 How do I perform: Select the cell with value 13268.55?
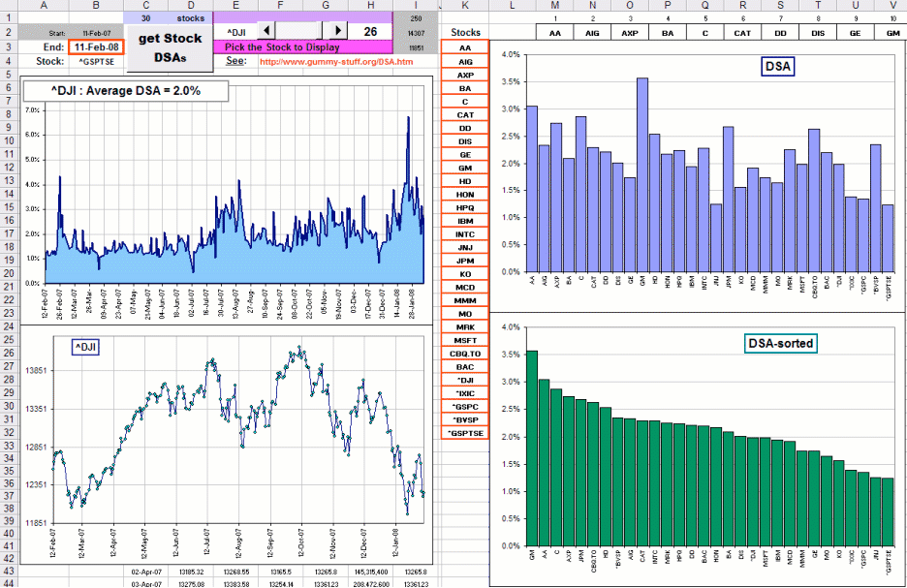pyautogui.click(x=235, y=572)
